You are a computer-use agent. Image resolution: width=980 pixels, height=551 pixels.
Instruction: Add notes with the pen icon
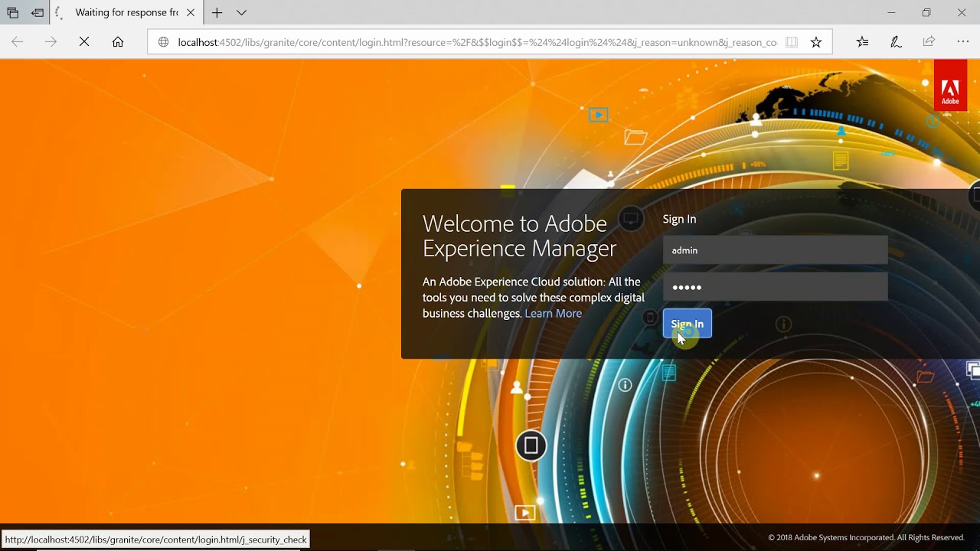(896, 42)
